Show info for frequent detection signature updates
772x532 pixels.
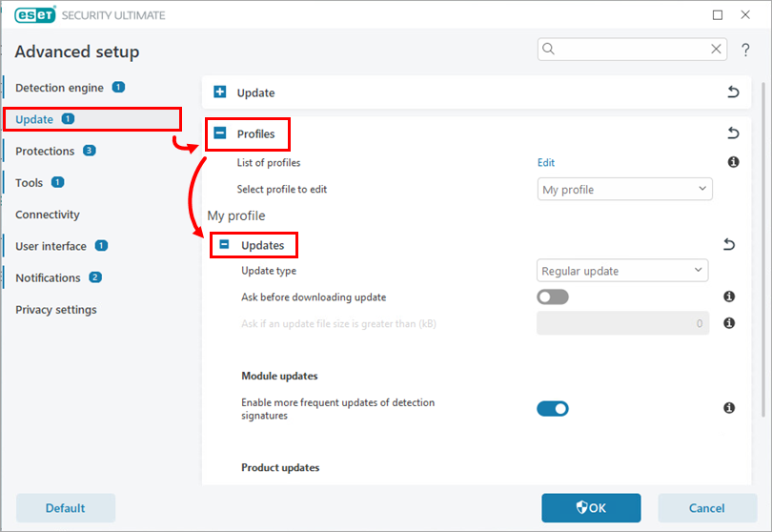point(729,407)
